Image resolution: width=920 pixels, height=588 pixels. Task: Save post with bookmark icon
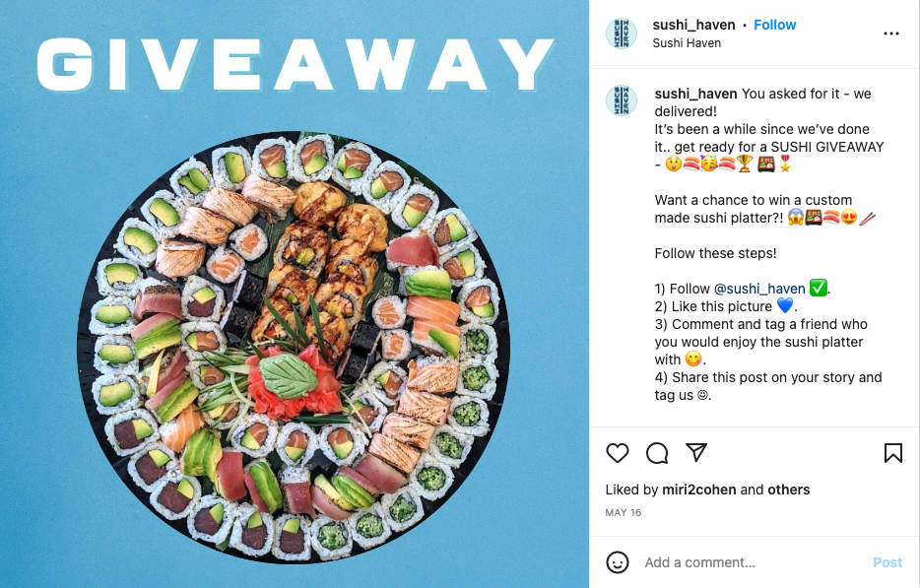[x=893, y=453]
